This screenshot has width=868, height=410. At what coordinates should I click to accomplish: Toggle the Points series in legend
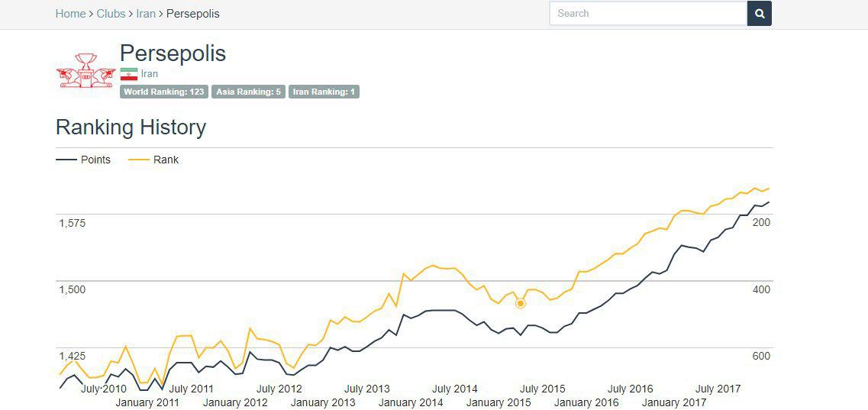(x=95, y=160)
